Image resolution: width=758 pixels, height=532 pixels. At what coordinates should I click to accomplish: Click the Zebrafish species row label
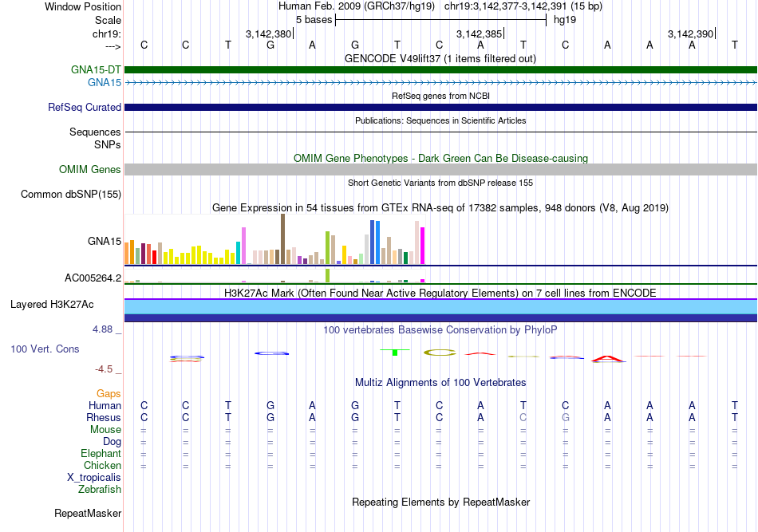point(100,489)
